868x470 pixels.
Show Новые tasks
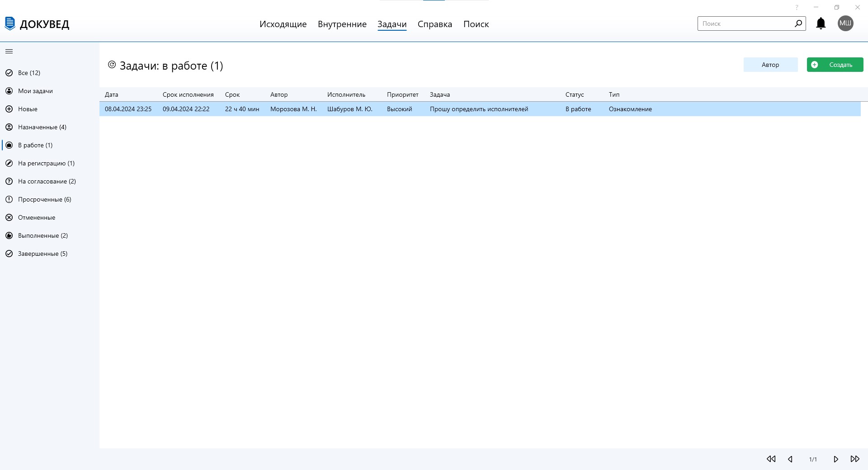tap(28, 109)
